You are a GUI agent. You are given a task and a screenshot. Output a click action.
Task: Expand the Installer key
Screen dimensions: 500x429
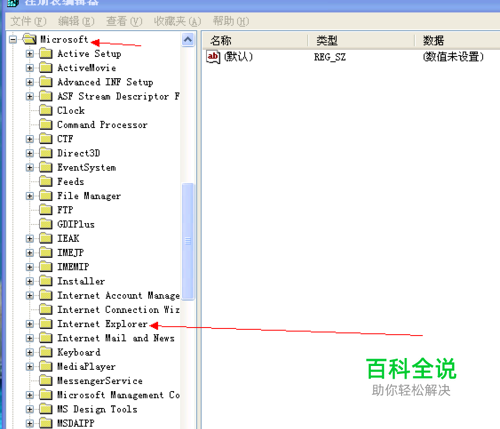coord(30,281)
